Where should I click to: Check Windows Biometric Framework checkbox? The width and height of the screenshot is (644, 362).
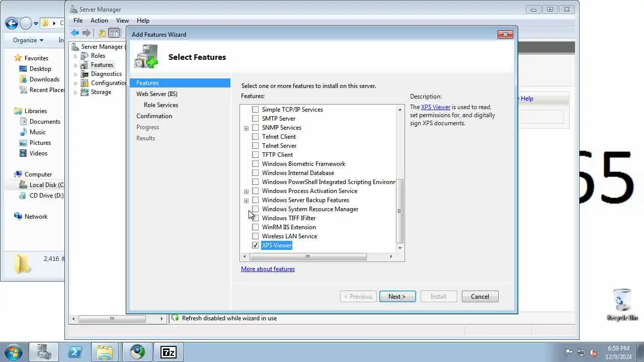[x=255, y=163]
